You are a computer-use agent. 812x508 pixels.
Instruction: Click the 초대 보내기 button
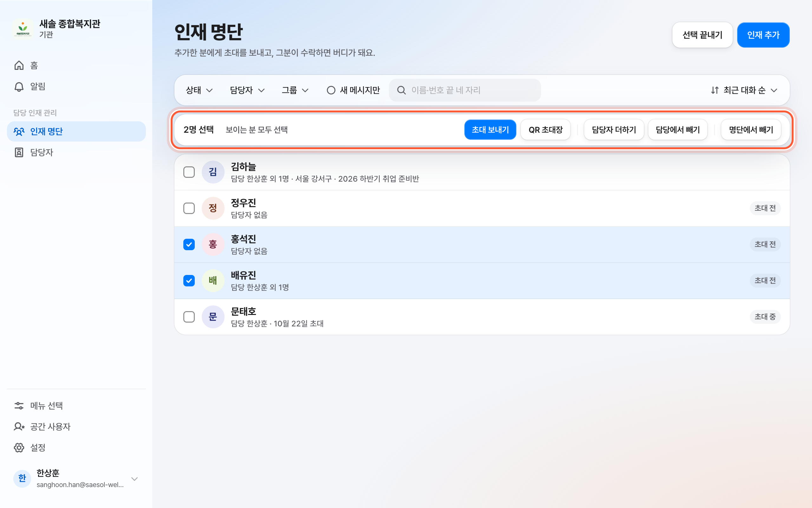pos(490,130)
